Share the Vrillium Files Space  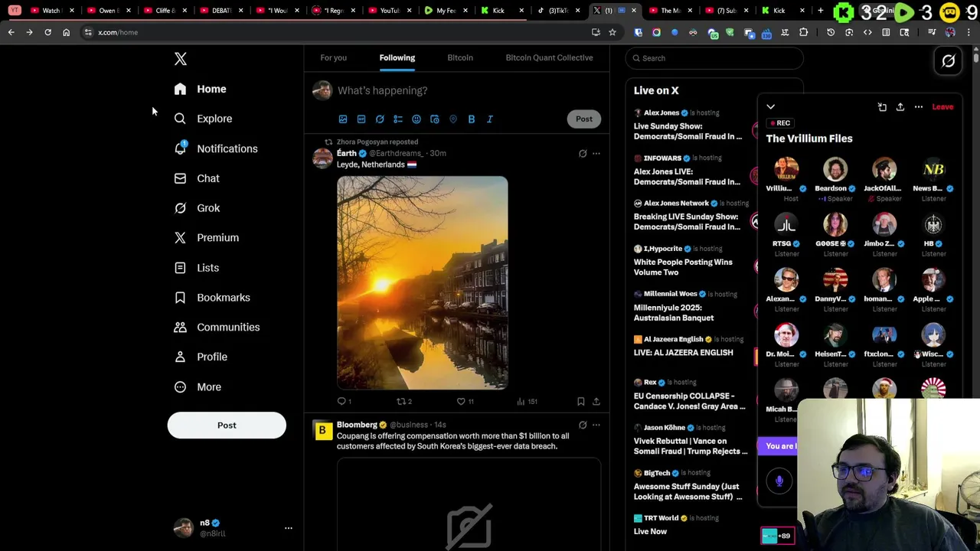point(900,107)
